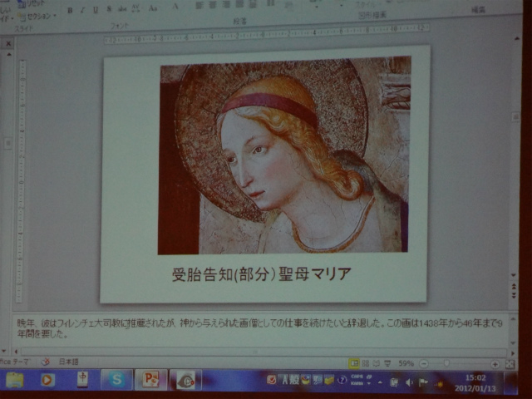Click the slide title 受胎告知(部分) 聖母マリア
Image resolution: width=532 pixels, height=399 pixels.
[261, 274]
